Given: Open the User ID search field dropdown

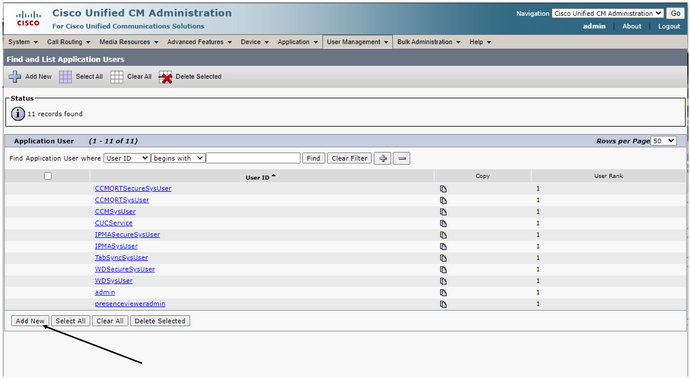Looking at the screenshot, I should [127, 158].
